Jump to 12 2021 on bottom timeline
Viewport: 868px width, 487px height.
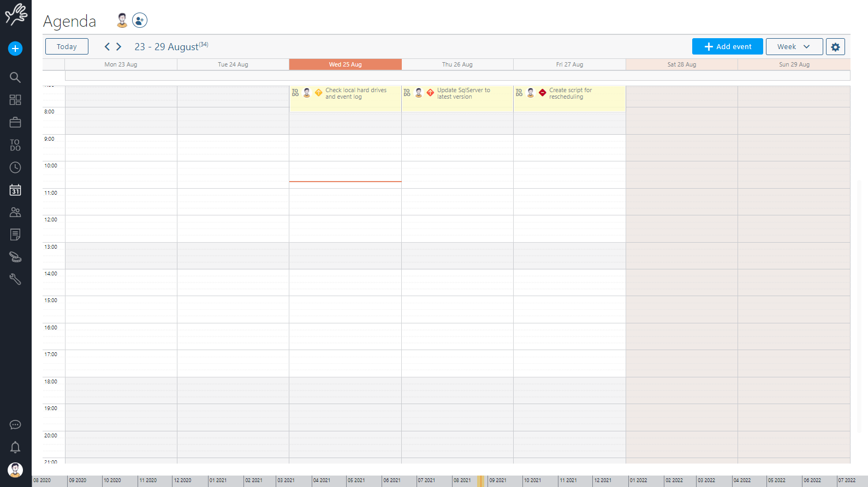603,480
